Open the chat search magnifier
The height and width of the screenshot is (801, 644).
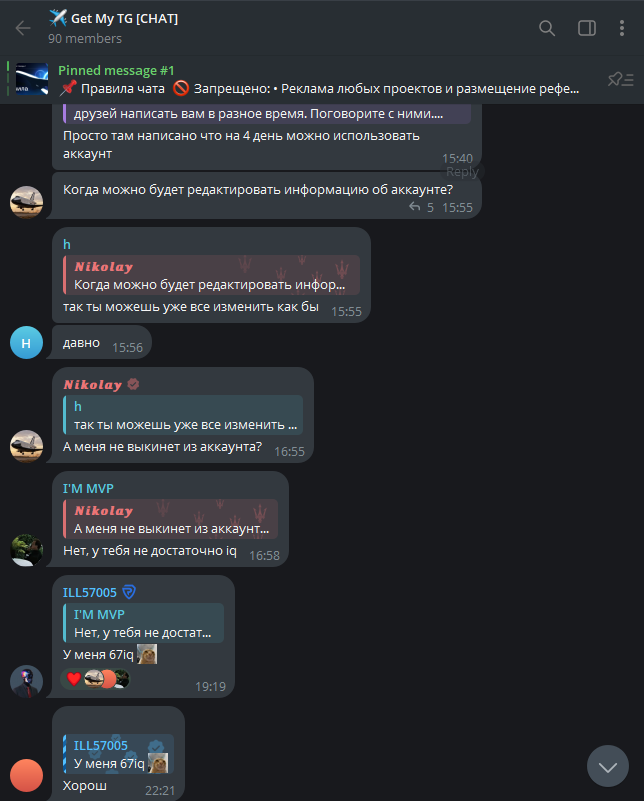click(546, 28)
